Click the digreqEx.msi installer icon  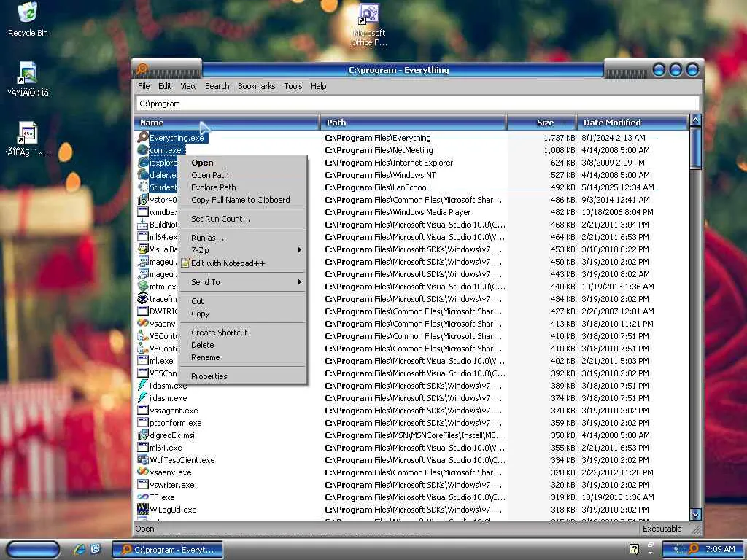coord(143,435)
